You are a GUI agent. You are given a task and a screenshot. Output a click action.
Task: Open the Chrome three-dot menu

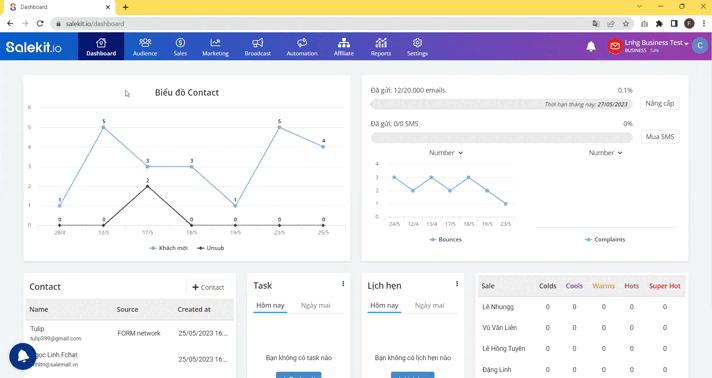click(x=704, y=24)
